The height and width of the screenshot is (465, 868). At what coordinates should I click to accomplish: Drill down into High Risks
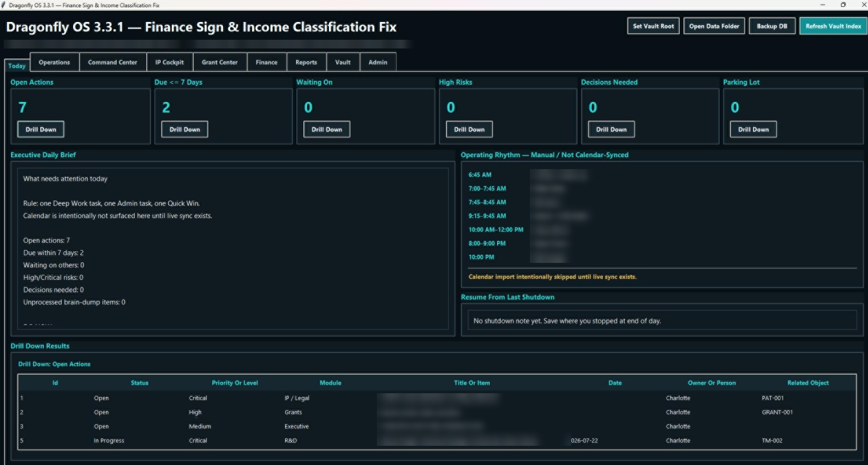(469, 129)
